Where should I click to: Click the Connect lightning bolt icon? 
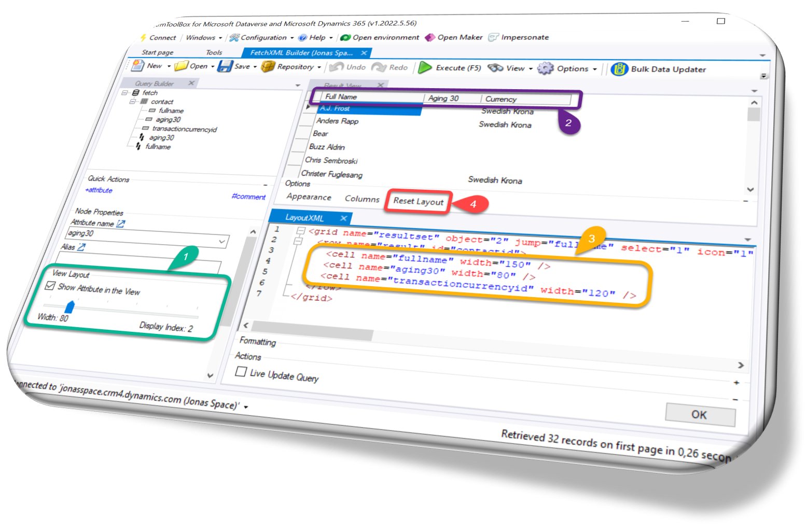point(144,37)
